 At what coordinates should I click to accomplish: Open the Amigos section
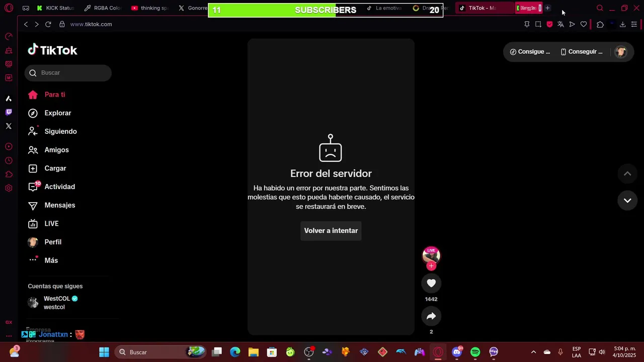(48, 150)
